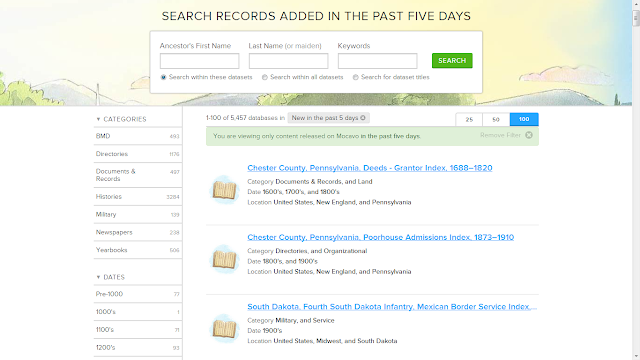Click 'Date 1800's, and 1900's' text
The width and height of the screenshot is (640, 360).
(x=282, y=261)
